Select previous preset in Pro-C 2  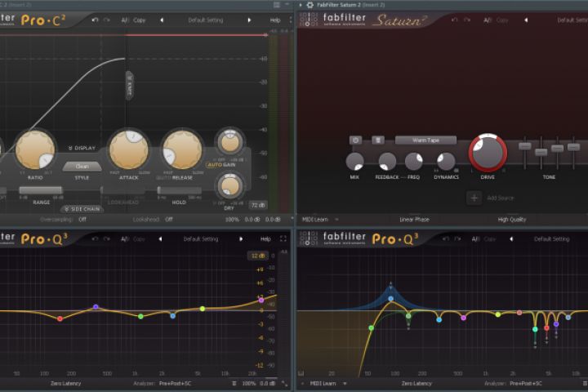[162, 20]
